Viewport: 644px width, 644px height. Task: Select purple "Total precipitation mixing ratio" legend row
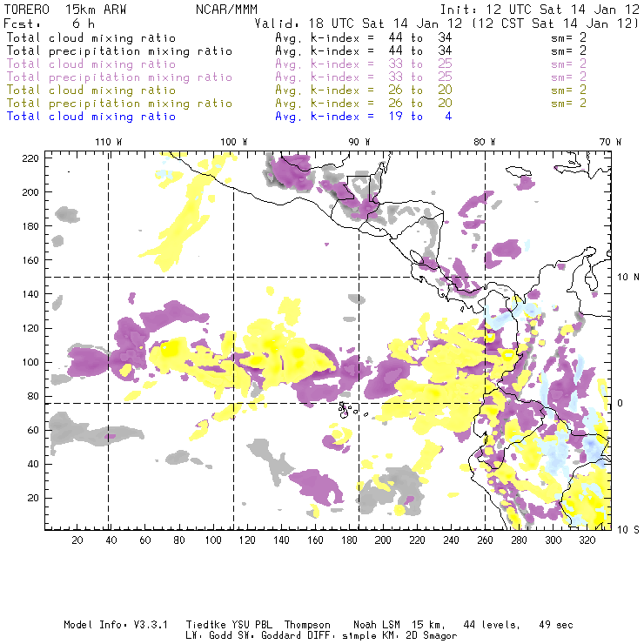(119, 77)
